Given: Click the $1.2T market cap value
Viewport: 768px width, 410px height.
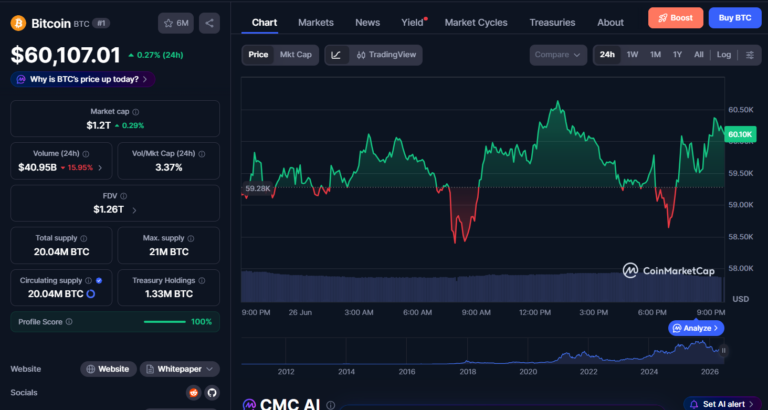Looking at the screenshot, I should click(98, 125).
